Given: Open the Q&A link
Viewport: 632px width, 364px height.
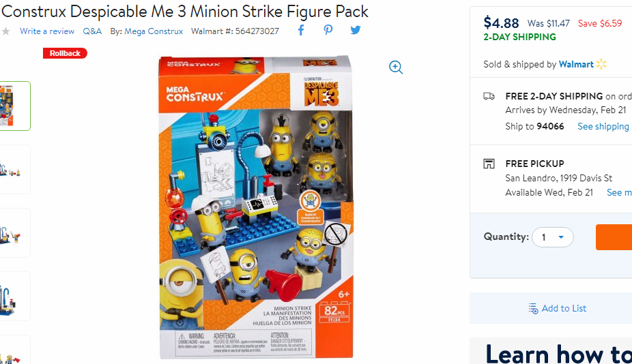Looking at the screenshot, I should click(92, 31).
